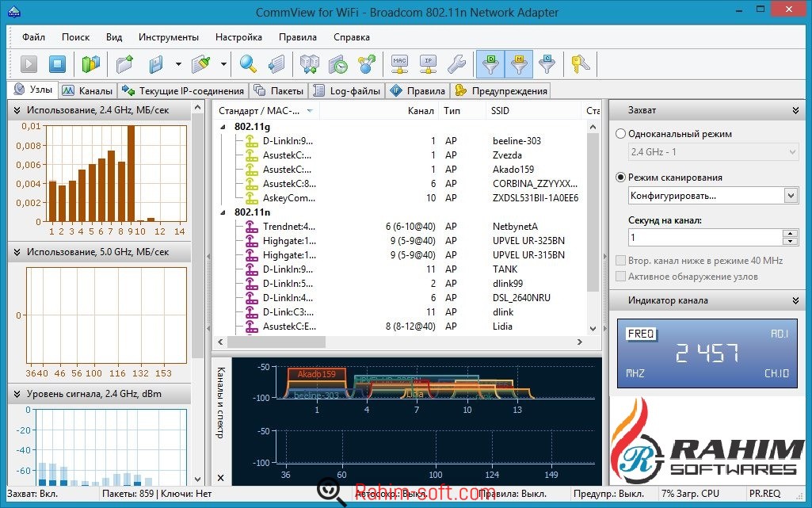Screen dimensions: 812x508
Task: Switch to the Пакеты tab
Action: (279, 91)
